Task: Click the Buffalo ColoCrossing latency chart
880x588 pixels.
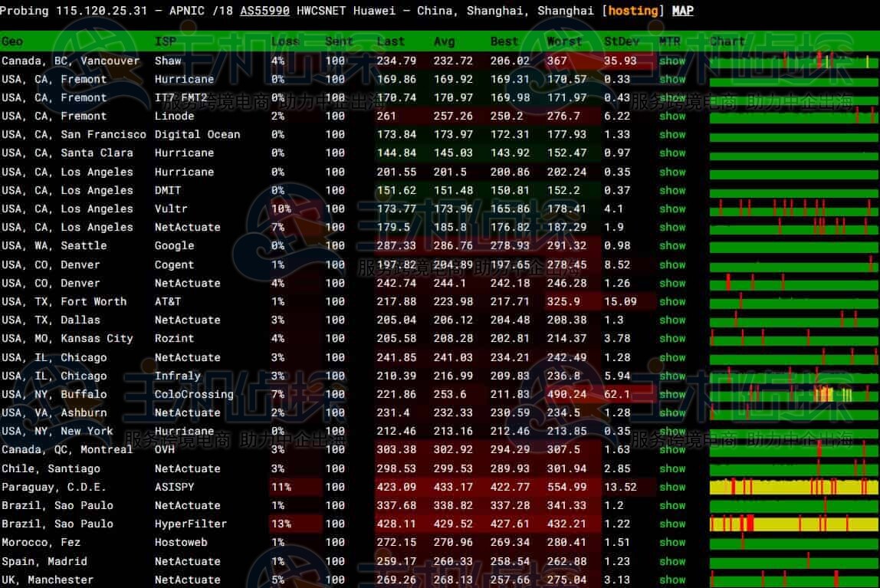Action: tap(793, 394)
